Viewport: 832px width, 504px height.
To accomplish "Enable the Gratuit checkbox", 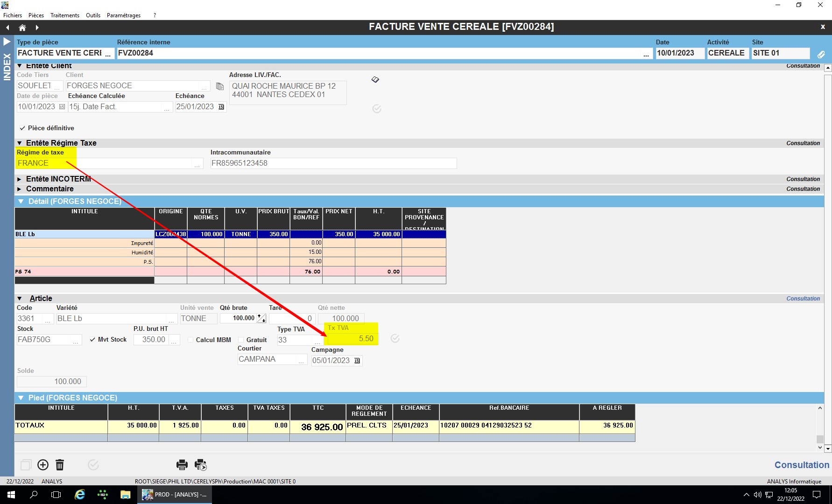I will (241, 340).
